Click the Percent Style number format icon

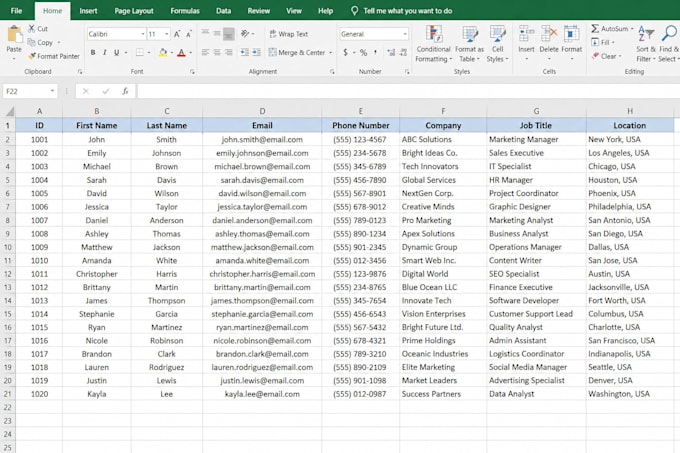tap(363, 52)
